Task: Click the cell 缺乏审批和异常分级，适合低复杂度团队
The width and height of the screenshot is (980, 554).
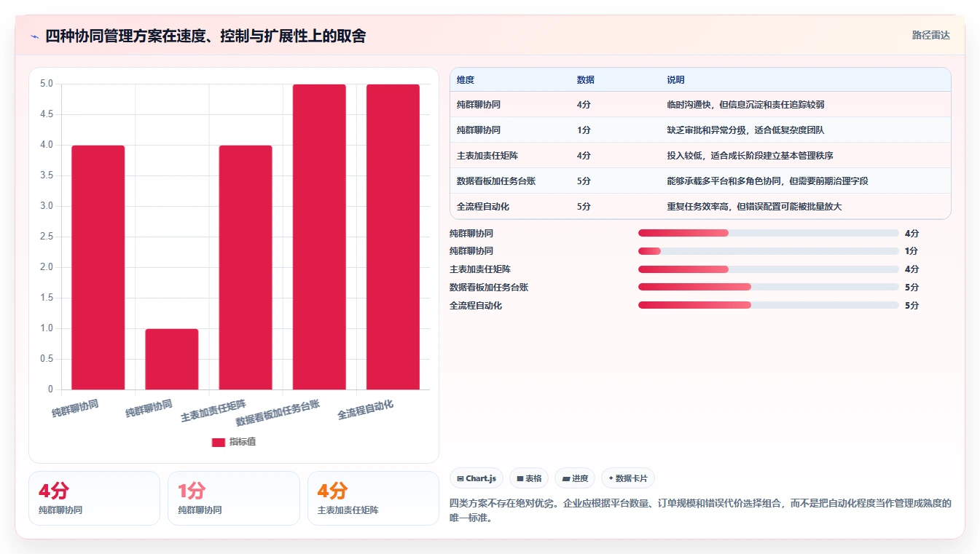Action: coord(746,130)
